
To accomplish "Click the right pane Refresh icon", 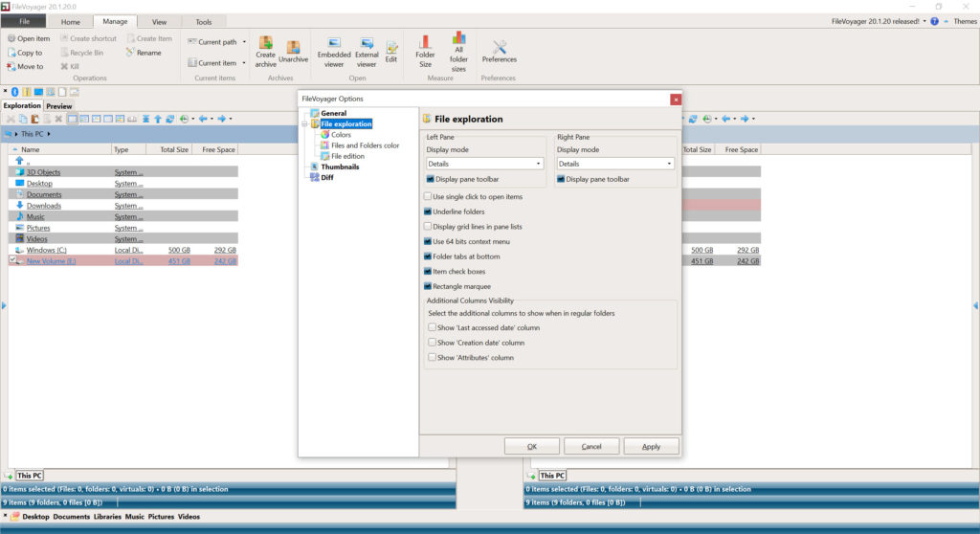I will 693,119.
